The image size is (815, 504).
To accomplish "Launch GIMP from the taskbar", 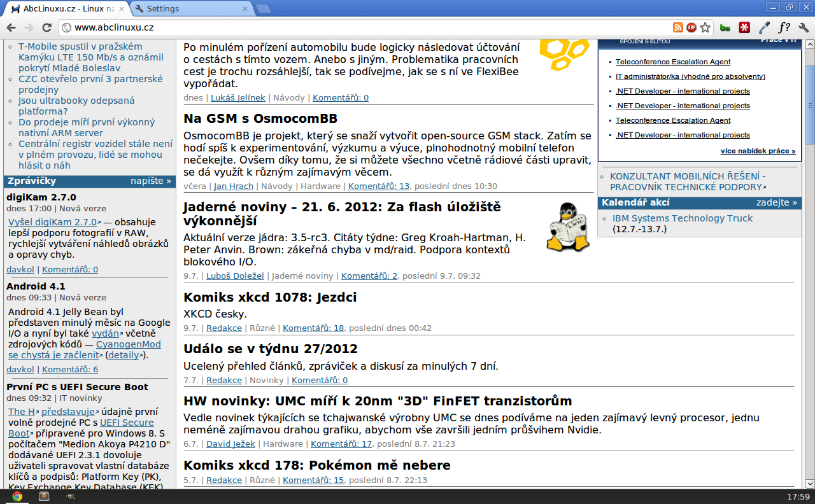I will coord(71,496).
